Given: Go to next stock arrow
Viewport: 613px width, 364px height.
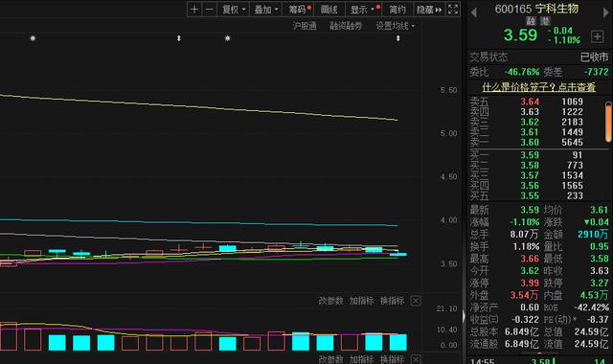Looking at the screenshot, I should [606, 12].
